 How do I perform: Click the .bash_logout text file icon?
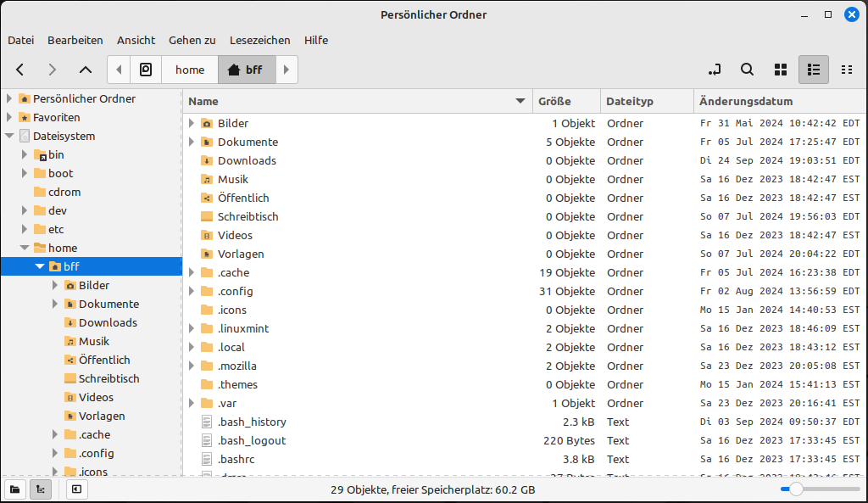[207, 441]
